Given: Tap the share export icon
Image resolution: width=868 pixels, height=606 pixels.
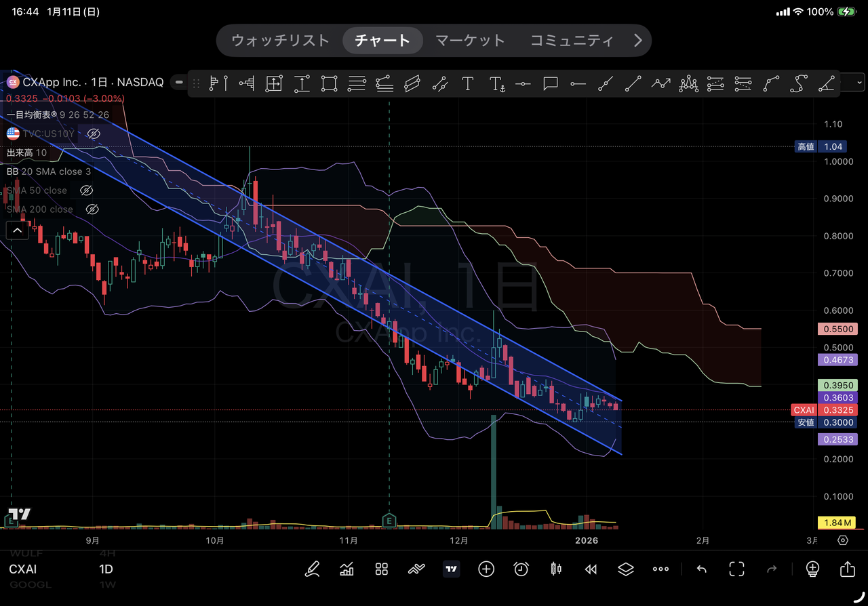Looking at the screenshot, I should tap(847, 569).
